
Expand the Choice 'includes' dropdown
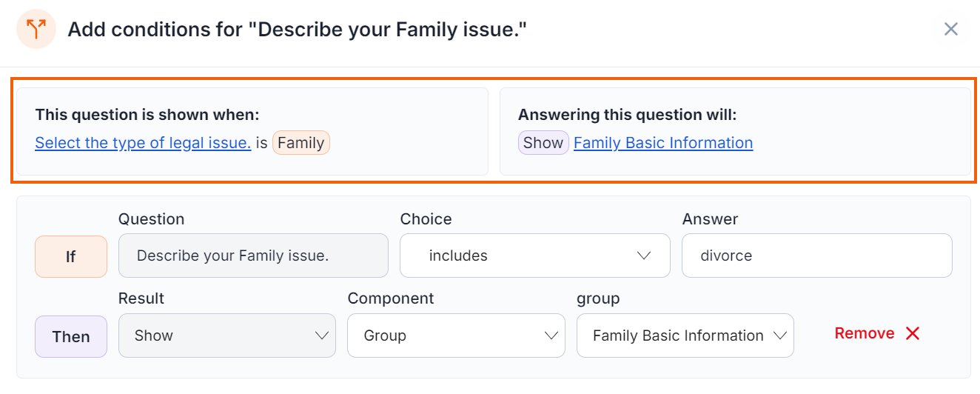pos(535,256)
